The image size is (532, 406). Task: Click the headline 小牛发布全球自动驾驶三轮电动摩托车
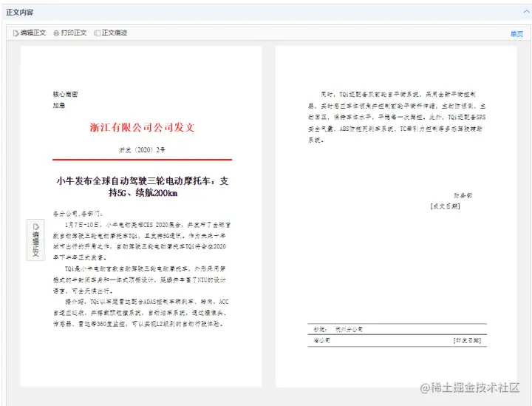[x=143, y=186]
